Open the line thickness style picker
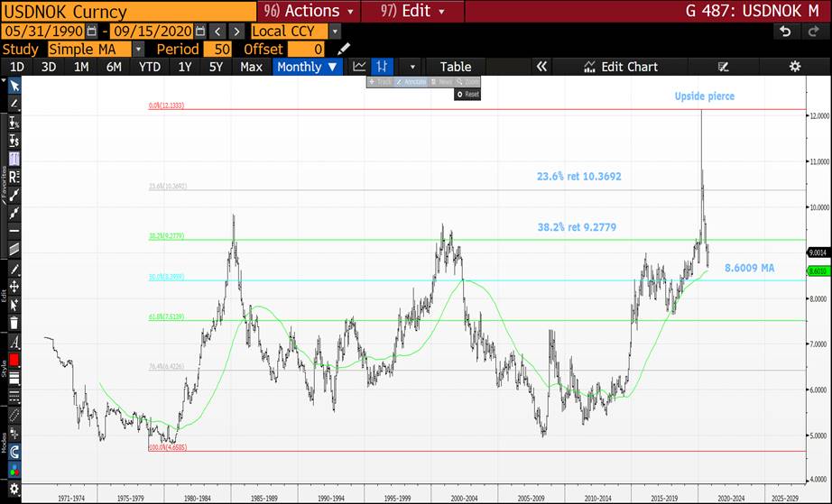The height and width of the screenshot is (504, 832). point(14,378)
